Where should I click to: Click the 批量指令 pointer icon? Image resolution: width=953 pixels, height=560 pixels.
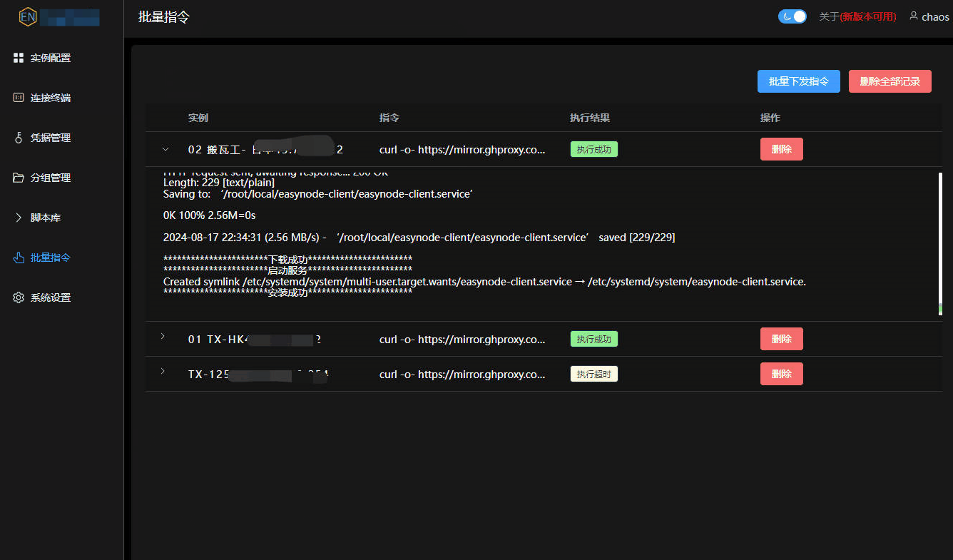pos(19,258)
